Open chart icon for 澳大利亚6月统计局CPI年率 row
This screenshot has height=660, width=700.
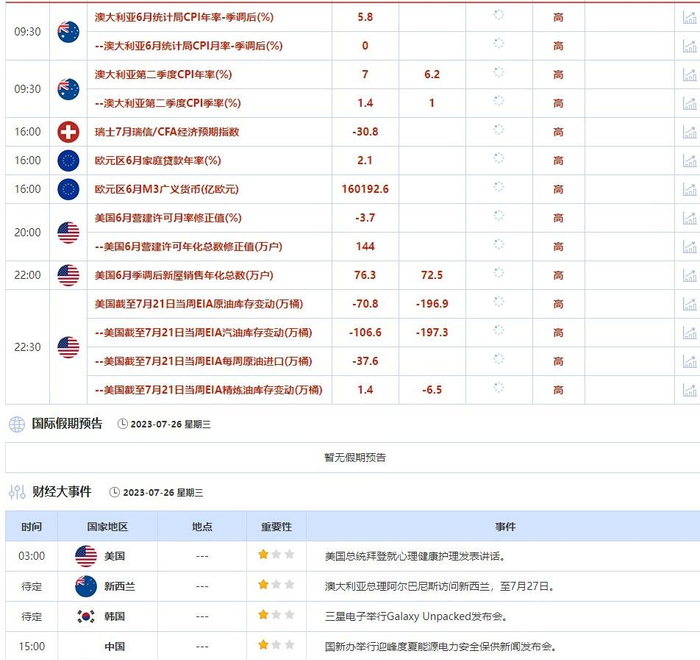[x=690, y=18]
